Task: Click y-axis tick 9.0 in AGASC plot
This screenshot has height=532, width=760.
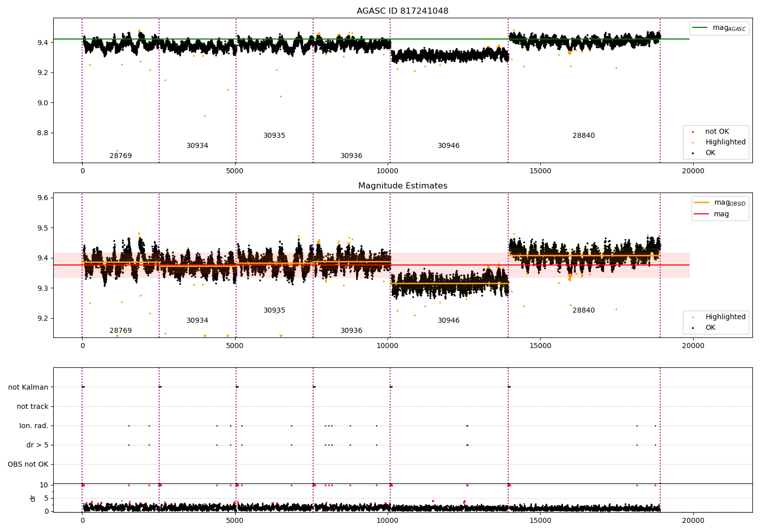Action: pos(42,103)
